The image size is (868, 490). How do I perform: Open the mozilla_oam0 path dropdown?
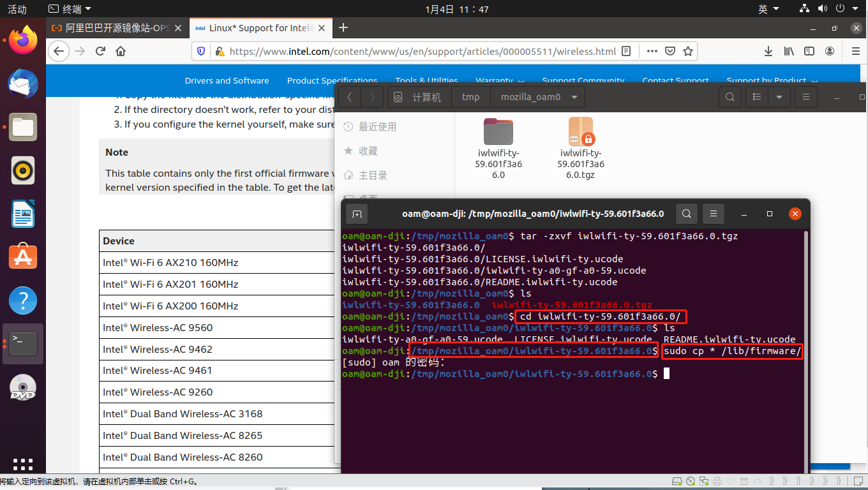coord(538,97)
